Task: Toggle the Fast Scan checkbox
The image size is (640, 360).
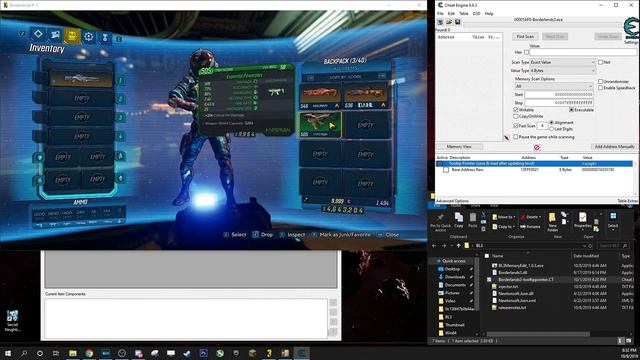Action: (x=516, y=126)
